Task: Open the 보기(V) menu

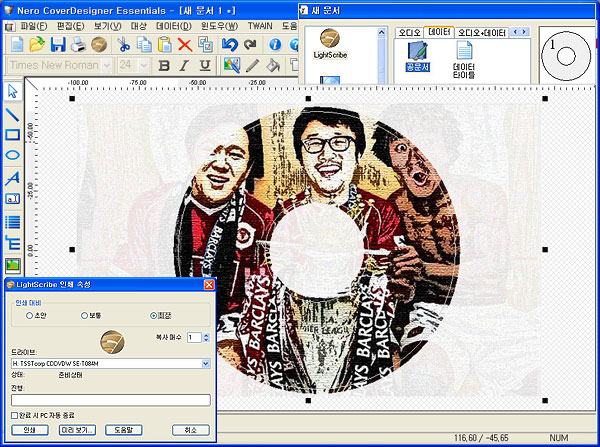Action: [108, 26]
